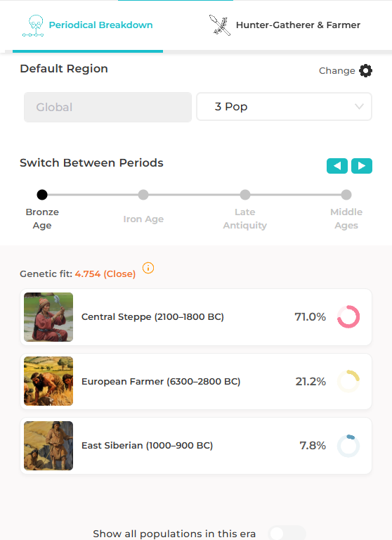Select the Middle Ages timeline dot

point(346,195)
